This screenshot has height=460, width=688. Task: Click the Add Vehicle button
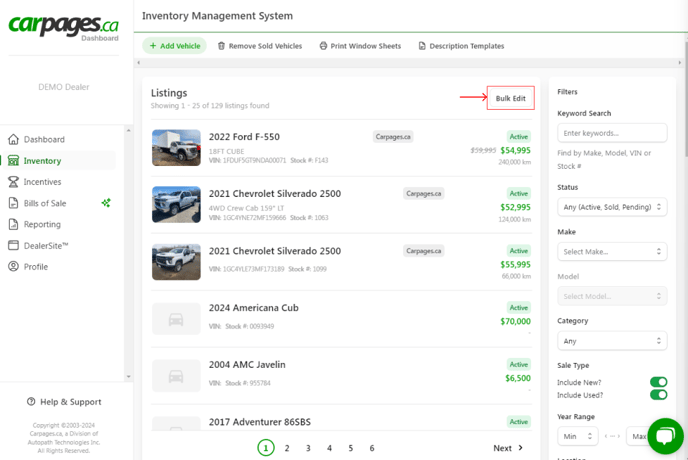coord(174,46)
